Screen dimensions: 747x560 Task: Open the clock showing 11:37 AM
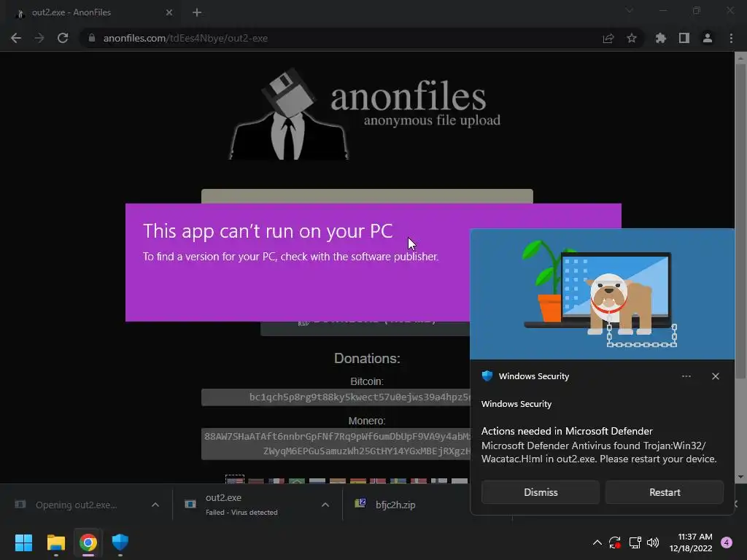click(x=691, y=542)
